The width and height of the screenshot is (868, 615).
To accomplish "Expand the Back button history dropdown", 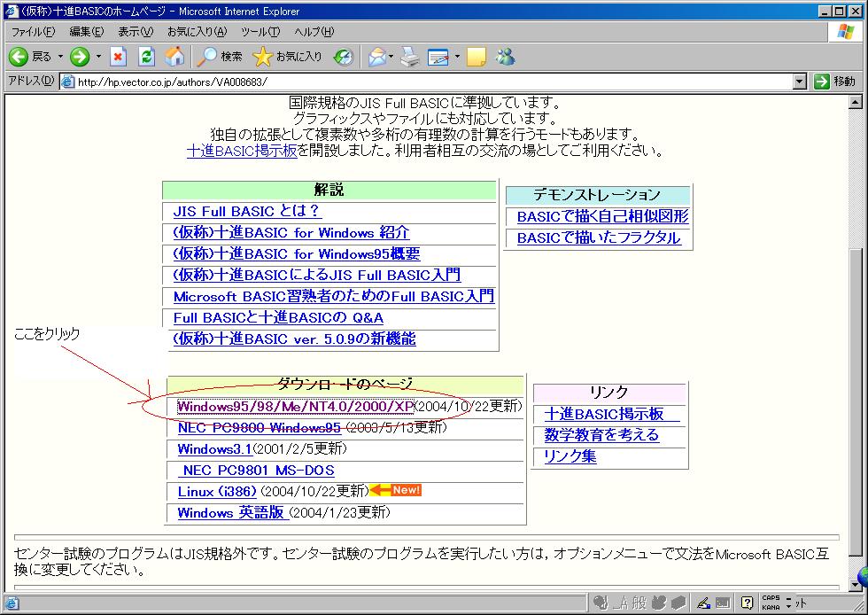I will (60, 57).
